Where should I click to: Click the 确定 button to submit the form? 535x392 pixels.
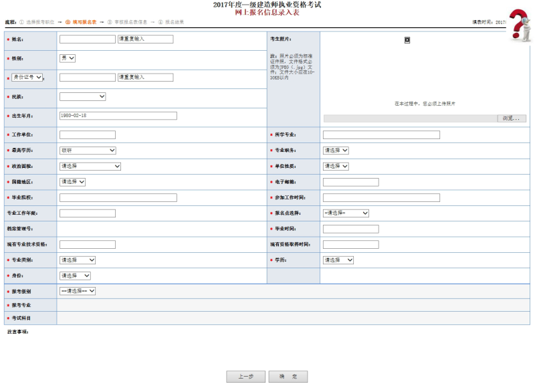288,376
